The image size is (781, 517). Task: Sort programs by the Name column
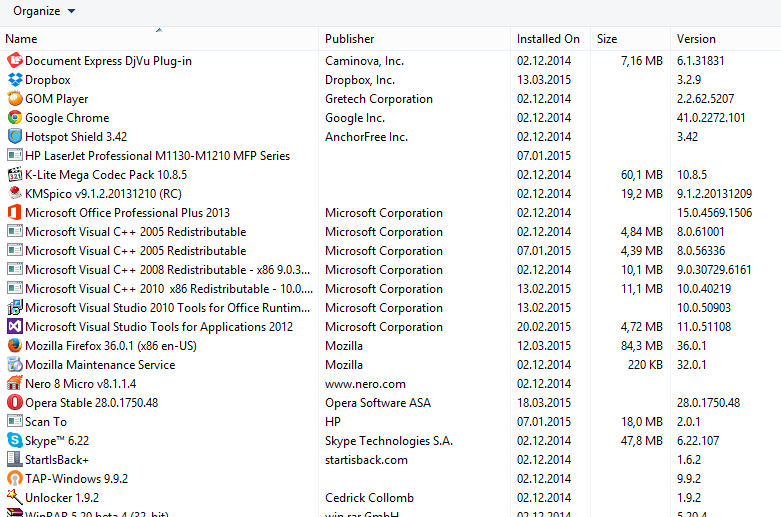(x=21, y=39)
